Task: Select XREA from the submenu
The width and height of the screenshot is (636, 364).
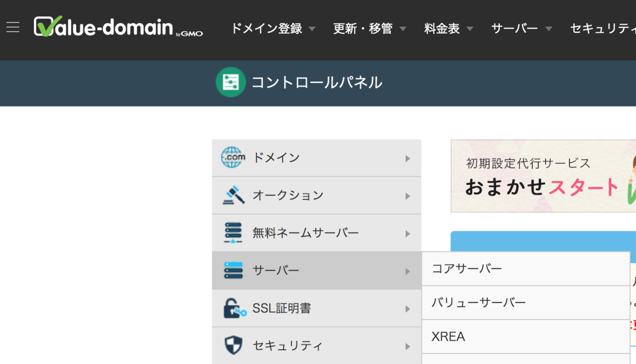Action: [526, 336]
